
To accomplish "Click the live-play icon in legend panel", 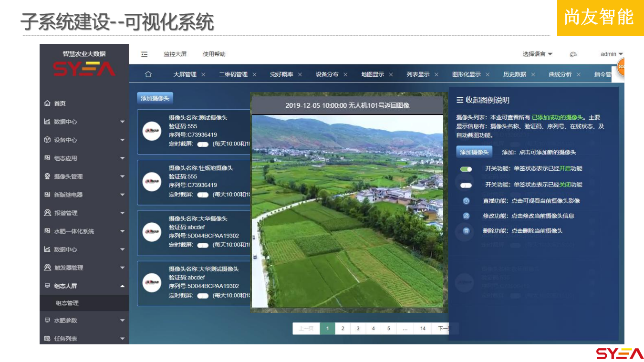I will coord(466,201).
